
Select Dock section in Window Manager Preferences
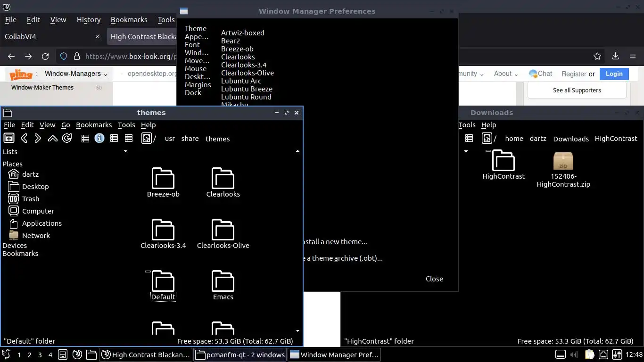tap(193, 92)
